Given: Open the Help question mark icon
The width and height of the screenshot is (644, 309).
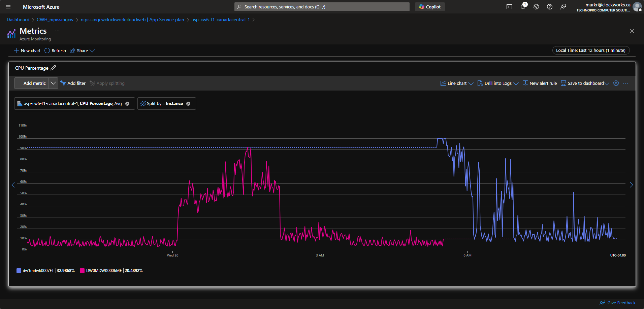Looking at the screenshot, I should (x=550, y=7).
